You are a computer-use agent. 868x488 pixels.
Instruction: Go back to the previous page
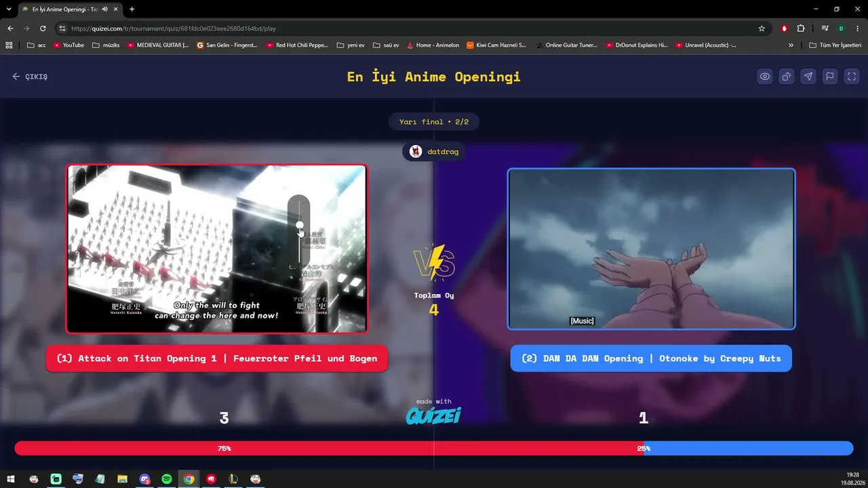10,28
